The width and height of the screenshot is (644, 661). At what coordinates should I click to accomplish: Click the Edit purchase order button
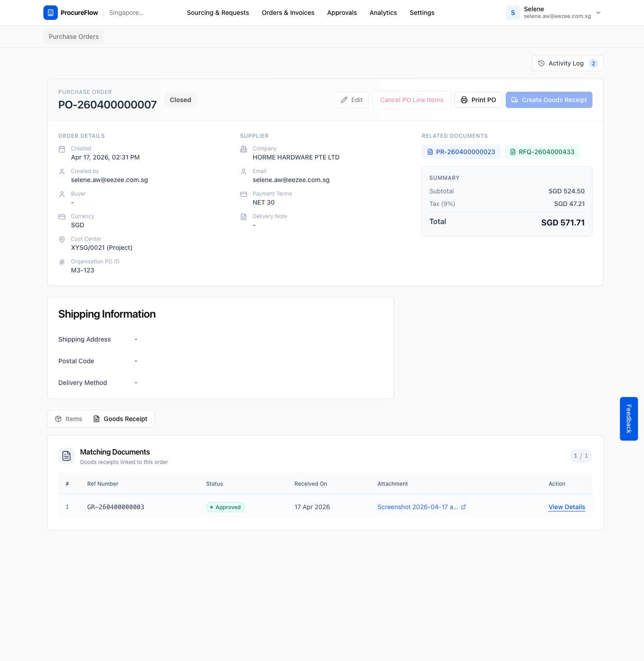[x=352, y=100]
